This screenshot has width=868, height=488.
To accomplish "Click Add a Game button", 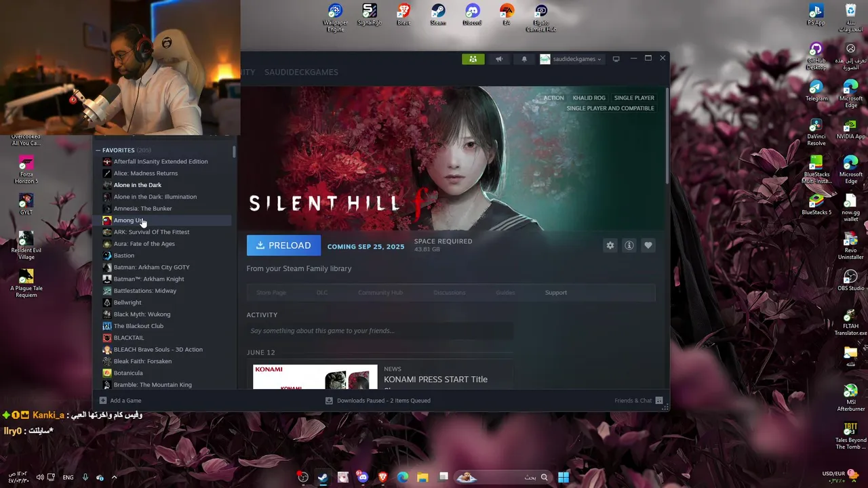I will pyautogui.click(x=120, y=401).
